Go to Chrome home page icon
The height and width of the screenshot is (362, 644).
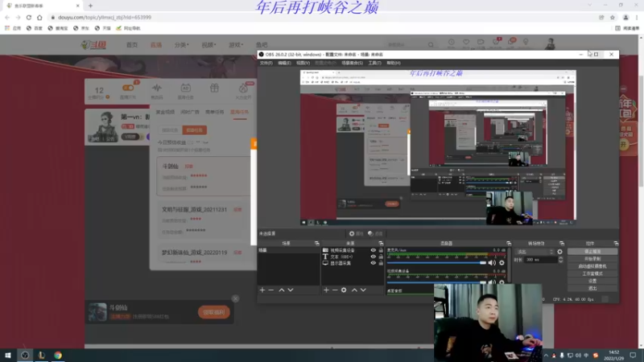39,17
